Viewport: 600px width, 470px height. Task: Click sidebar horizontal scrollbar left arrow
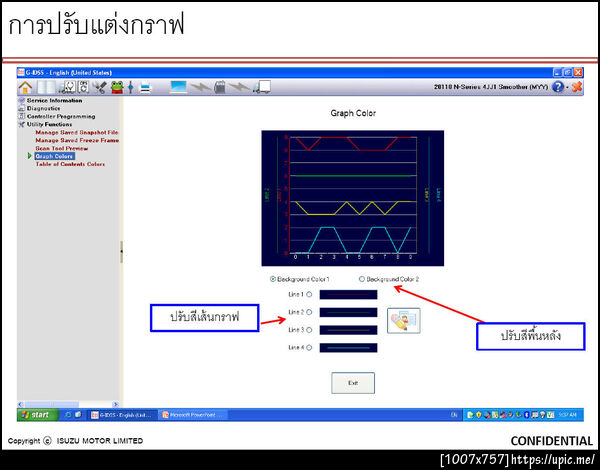point(21,404)
